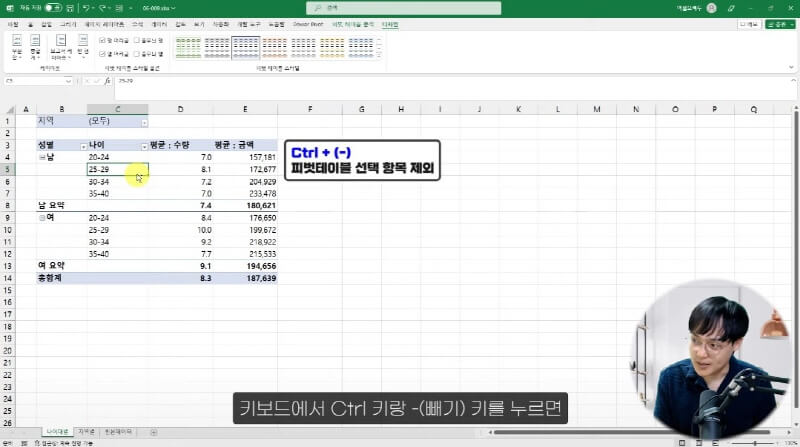800x447 pixels.
Task: Open the Design ribbon tab
Action: tap(390, 24)
